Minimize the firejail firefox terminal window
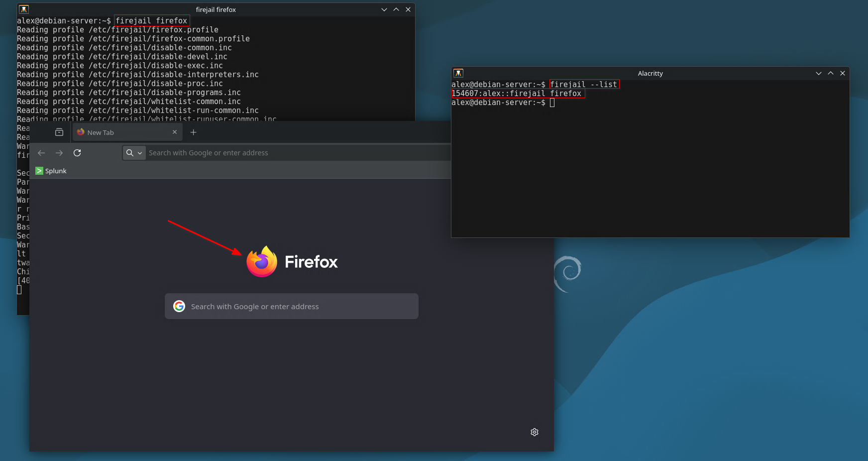Image resolution: width=868 pixels, height=461 pixels. click(x=384, y=9)
